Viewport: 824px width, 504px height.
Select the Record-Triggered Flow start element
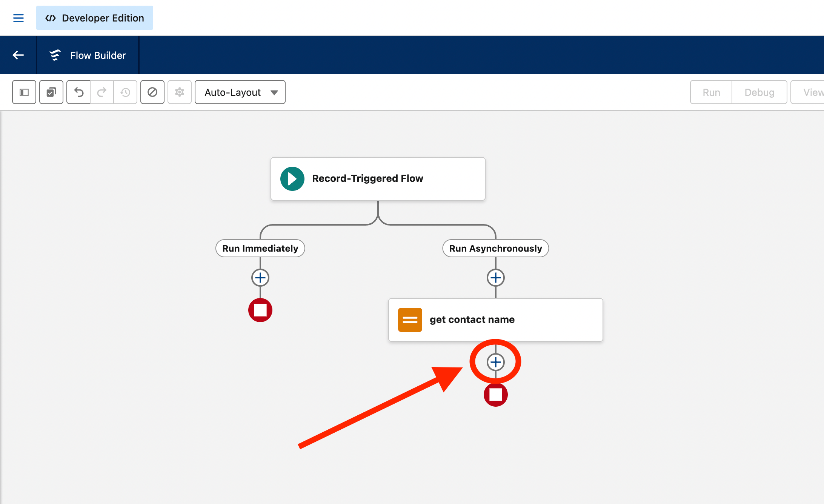tap(378, 179)
